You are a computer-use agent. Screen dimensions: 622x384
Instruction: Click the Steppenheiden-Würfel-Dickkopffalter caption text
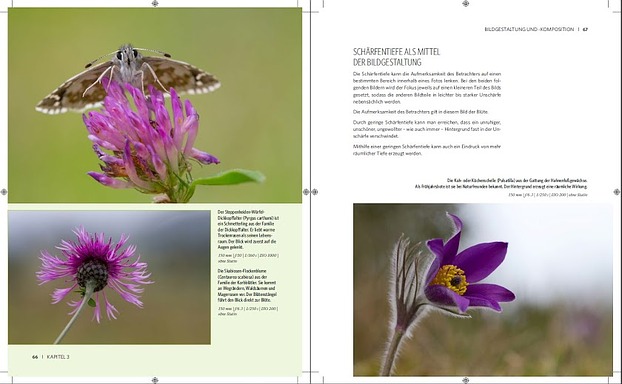pos(248,229)
